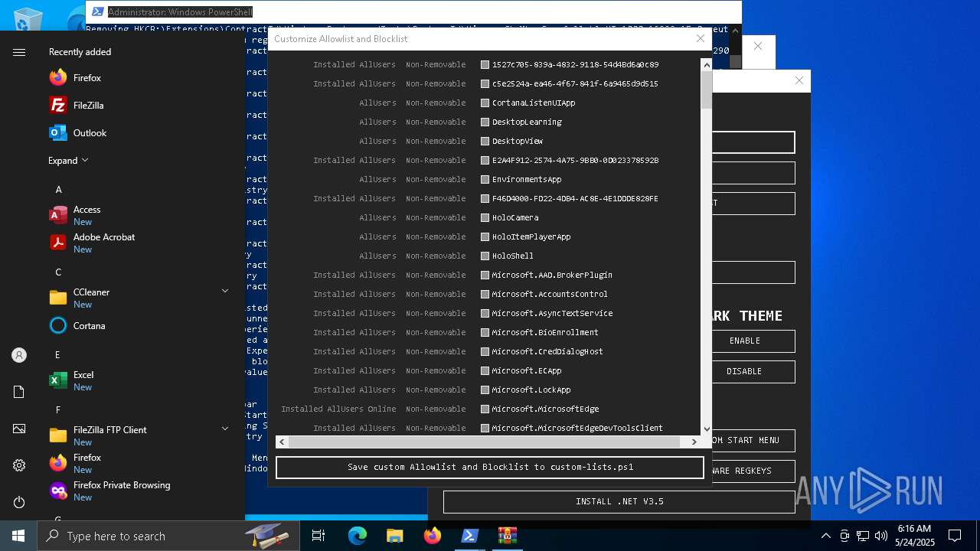
Task: Jump to letter C section header
Action: [58, 272]
